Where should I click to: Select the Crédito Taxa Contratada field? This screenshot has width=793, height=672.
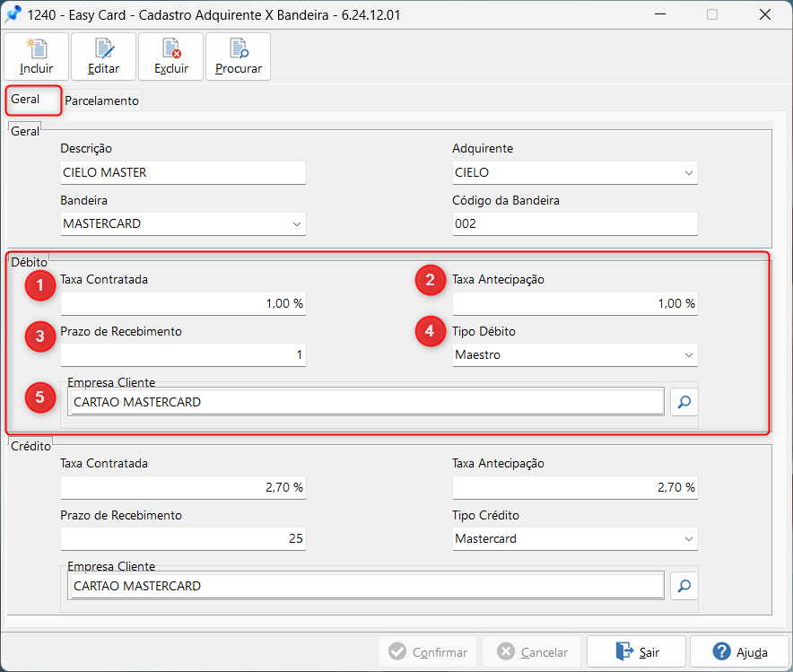pos(183,487)
